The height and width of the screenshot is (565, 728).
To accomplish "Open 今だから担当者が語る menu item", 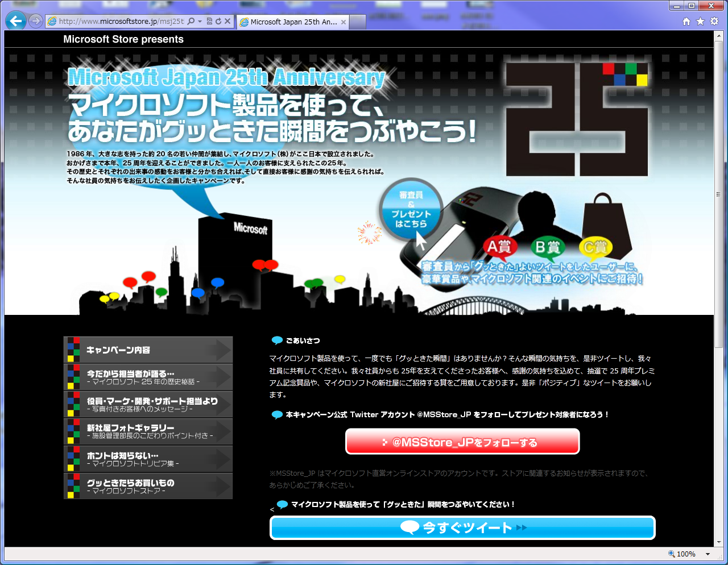I will click(148, 377).
